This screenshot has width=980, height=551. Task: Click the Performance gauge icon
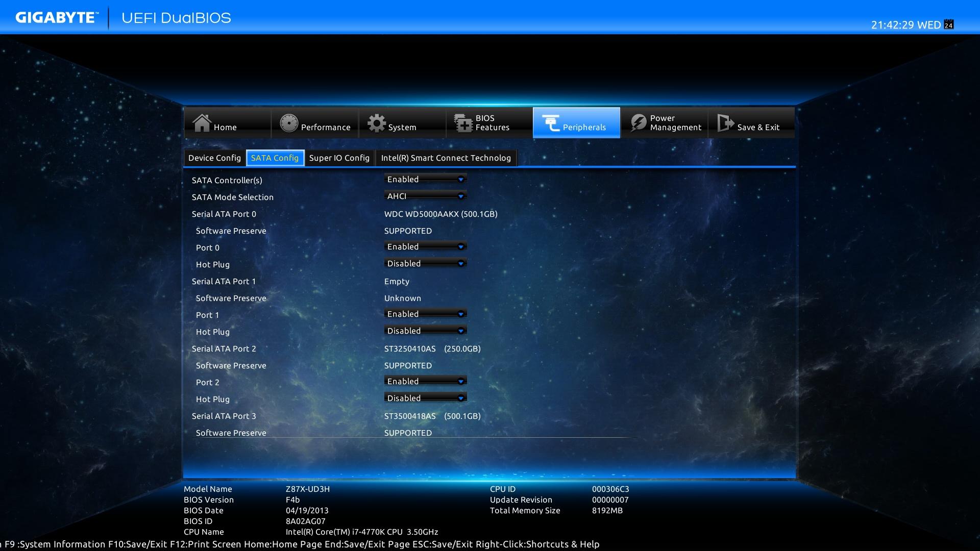(289, 123)
